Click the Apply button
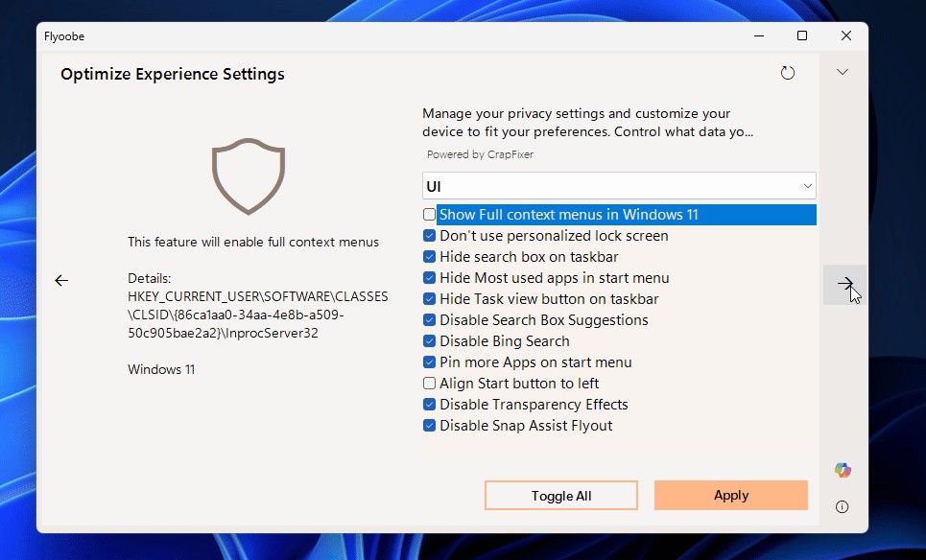Screen dimensions: 926x560 pyautogui.click(x=731, y=496)
